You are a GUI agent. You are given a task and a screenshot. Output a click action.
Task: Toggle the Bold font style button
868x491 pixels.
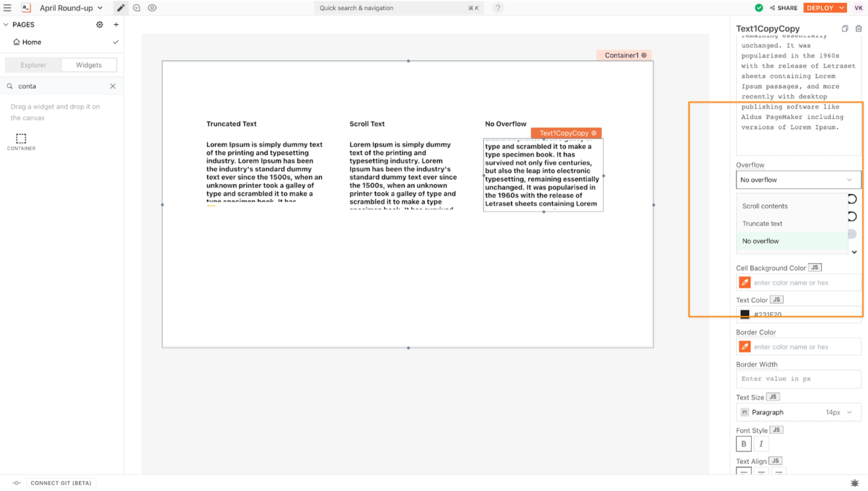click(x=744, y=444)
